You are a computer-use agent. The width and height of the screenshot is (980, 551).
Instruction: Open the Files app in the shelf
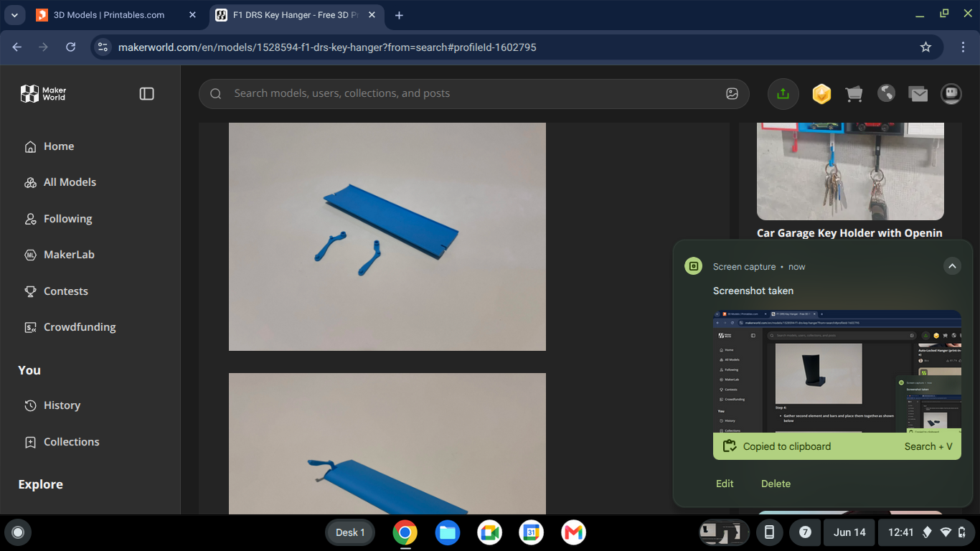click(447, 532)
